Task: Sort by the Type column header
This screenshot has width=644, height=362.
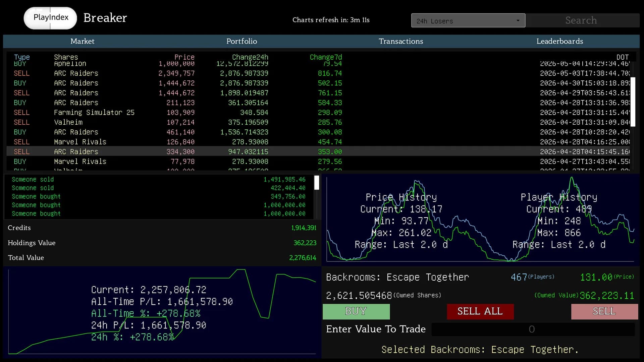Action: coord(22,57)
